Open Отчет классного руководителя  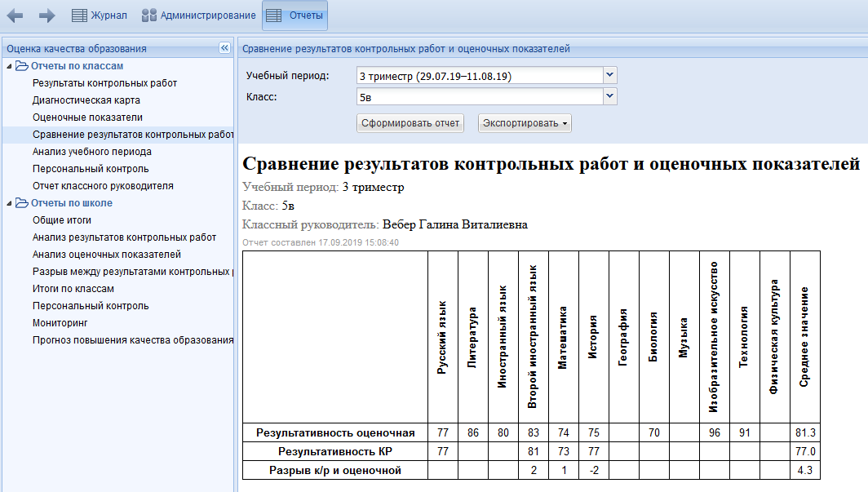pos(103,186)
